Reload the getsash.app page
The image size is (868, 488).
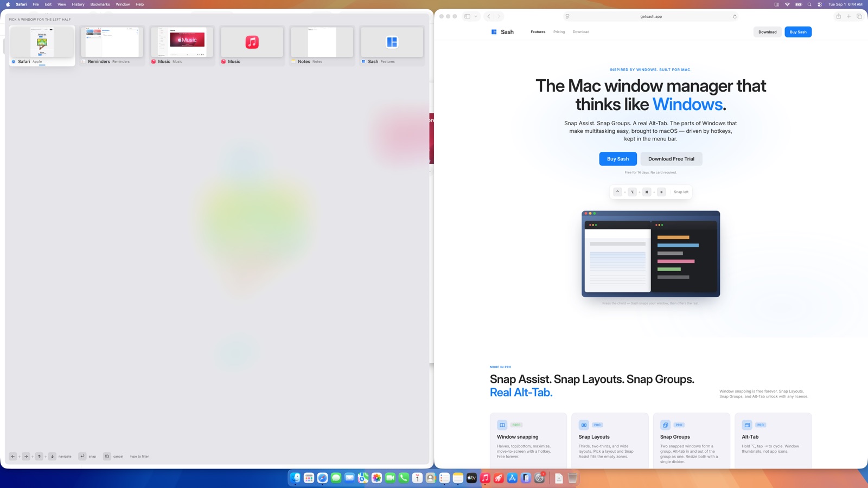(735, 16)
